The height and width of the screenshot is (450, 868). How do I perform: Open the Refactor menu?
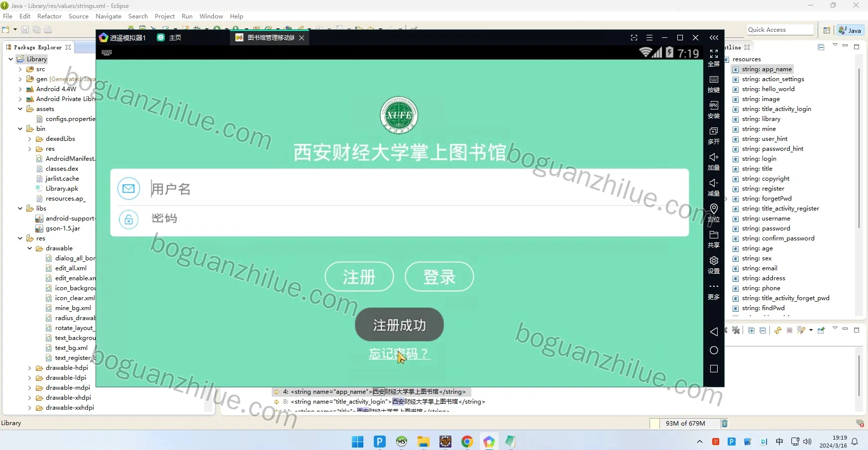tap(49, 16)
